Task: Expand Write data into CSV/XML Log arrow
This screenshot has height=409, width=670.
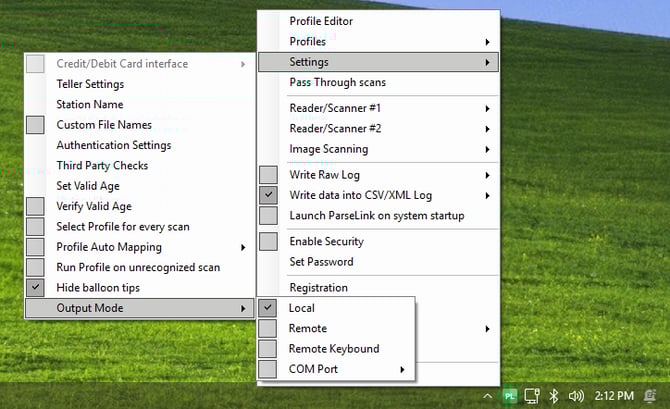Action: 487,196
